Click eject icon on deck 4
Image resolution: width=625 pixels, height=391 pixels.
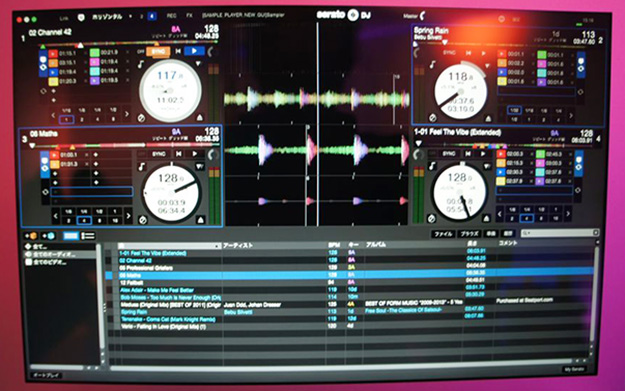(x=486, y=218)
